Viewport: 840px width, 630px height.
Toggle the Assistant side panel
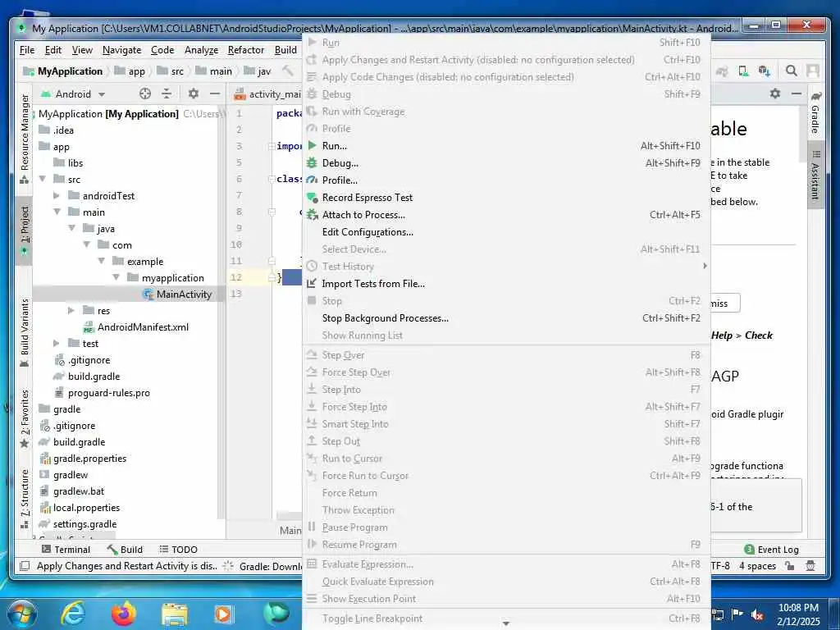[815, 176]
